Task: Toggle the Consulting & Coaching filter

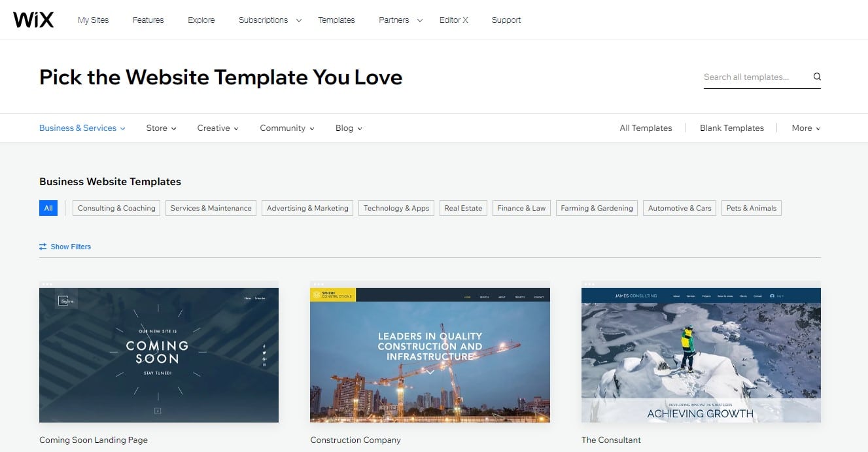Action: point(116,208)
